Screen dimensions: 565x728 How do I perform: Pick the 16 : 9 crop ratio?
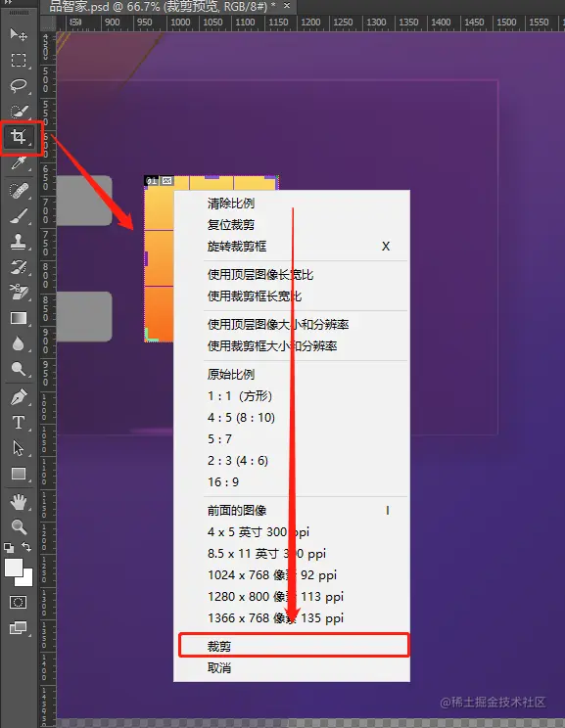tap(292, 482)
